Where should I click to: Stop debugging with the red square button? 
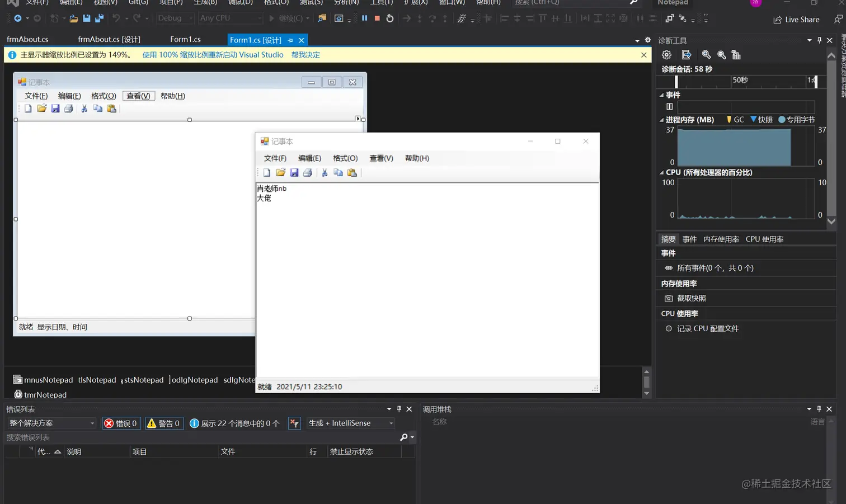coord(377,18)
